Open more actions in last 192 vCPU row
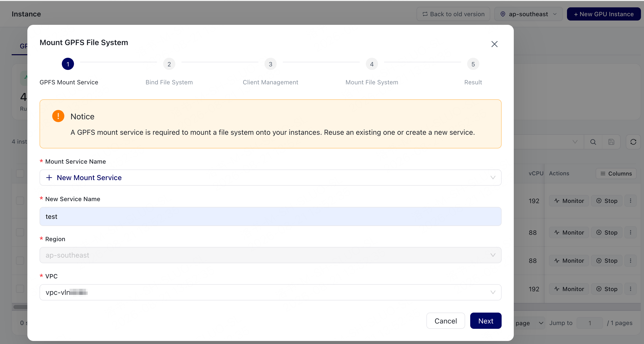 pos(631,289)
